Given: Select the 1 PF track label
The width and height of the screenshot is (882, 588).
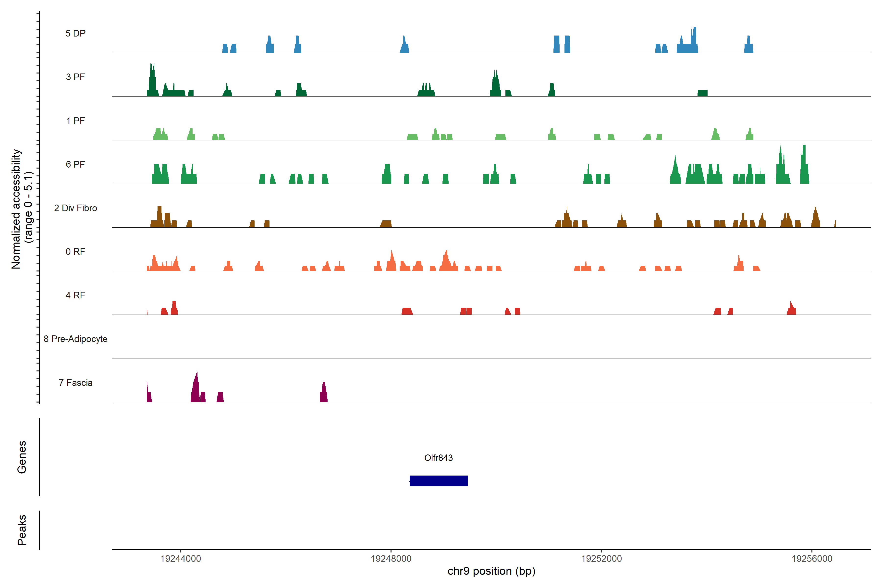Looking at the screenshot, I should 75,121.
